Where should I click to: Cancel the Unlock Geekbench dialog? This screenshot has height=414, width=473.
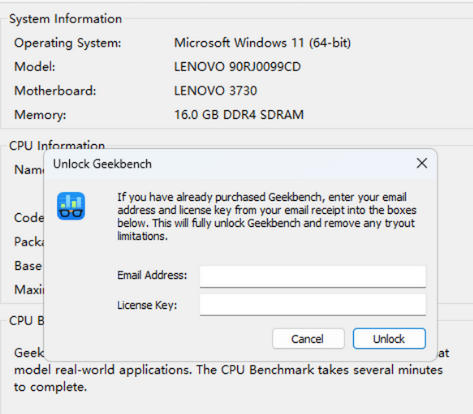click(308, 339)
